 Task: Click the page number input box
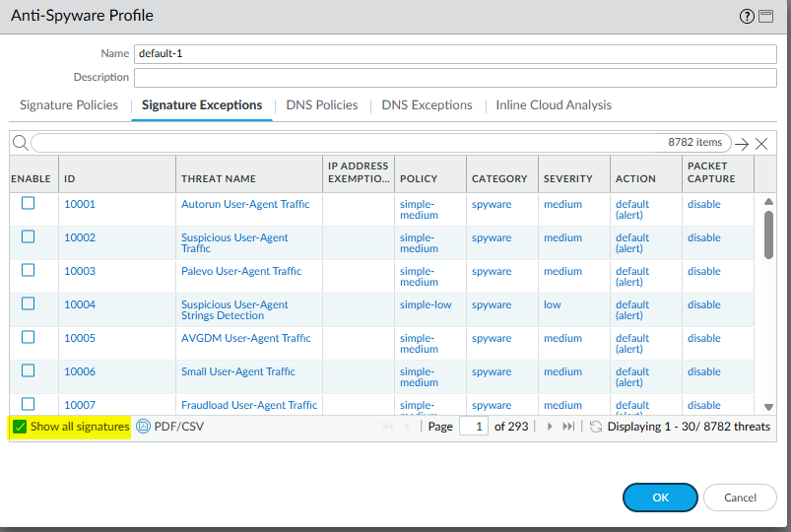[x=474, y=427]
